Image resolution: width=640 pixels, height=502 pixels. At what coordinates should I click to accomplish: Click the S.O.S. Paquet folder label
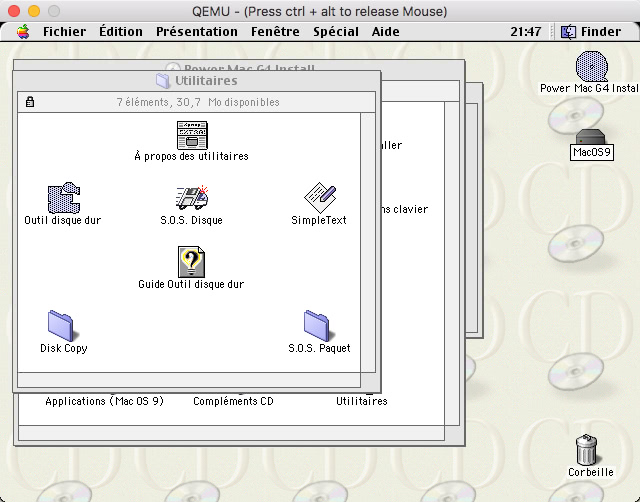pos(319,348)
